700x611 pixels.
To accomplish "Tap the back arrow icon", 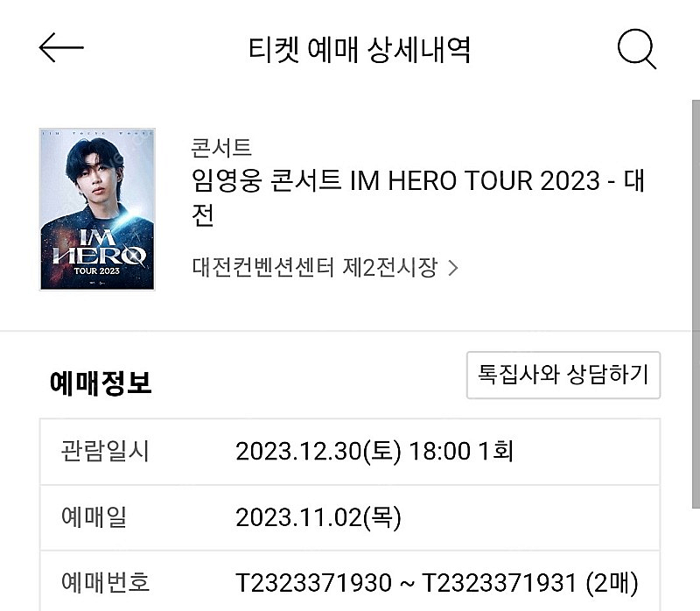I will click(x=61, y=49).
